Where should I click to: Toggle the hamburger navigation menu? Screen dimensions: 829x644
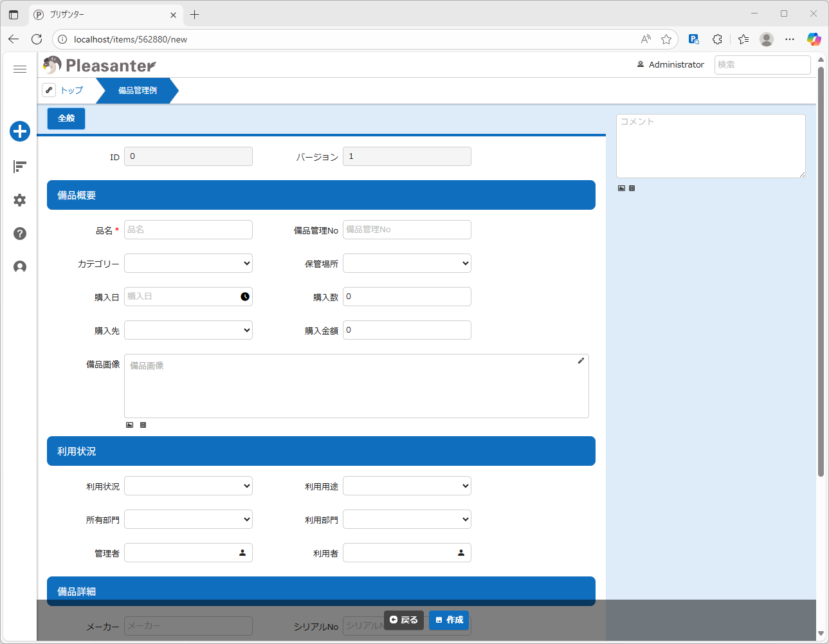[x=20, y=69]
